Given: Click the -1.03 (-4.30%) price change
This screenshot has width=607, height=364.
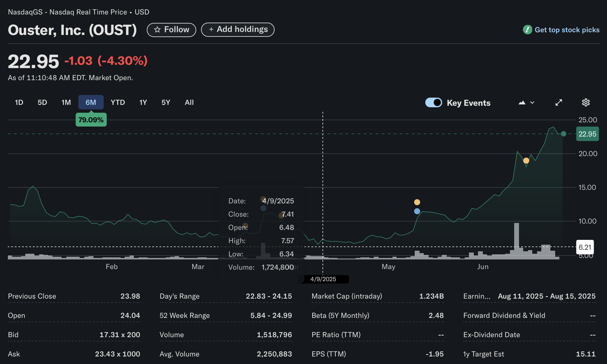Looking at the screenshot, I should [106, 61].
